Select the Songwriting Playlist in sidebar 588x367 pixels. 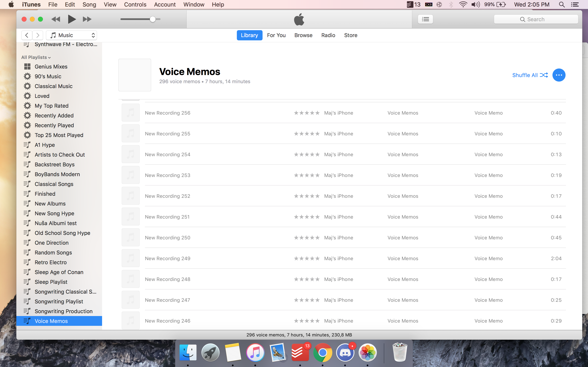coord(59,302)
